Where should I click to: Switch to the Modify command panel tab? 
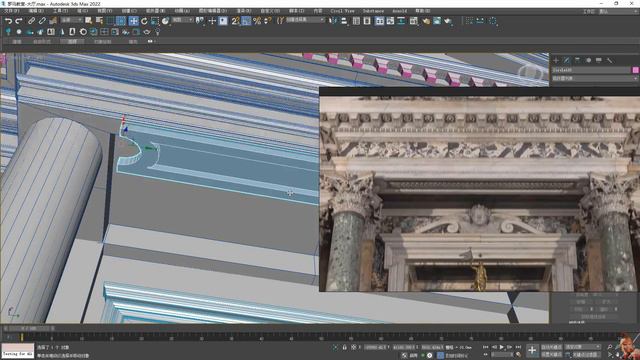[x=567, y=60]
